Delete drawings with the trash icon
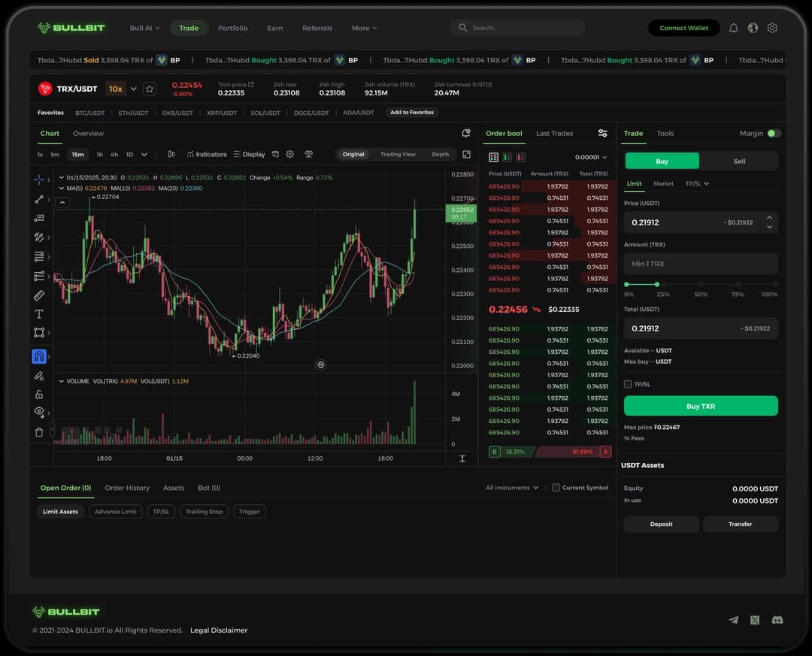This screenshot has height=656, width=812. point(39,432)
